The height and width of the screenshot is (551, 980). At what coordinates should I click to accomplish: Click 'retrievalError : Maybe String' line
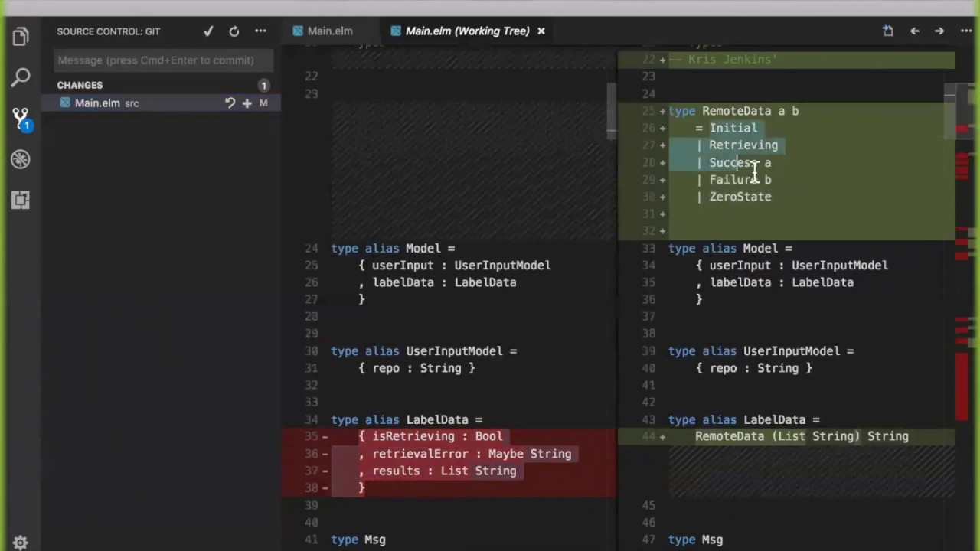coord(472,454)
